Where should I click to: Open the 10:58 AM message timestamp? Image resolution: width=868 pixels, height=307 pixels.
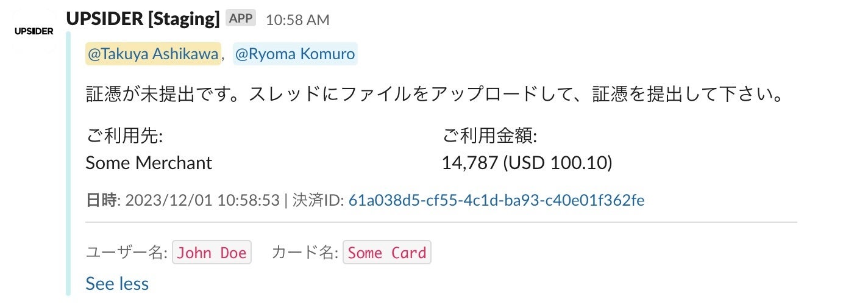click(x=297, y=20)
